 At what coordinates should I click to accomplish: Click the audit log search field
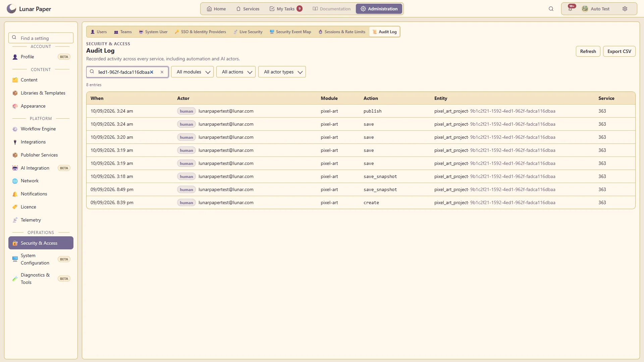point(127,72)
